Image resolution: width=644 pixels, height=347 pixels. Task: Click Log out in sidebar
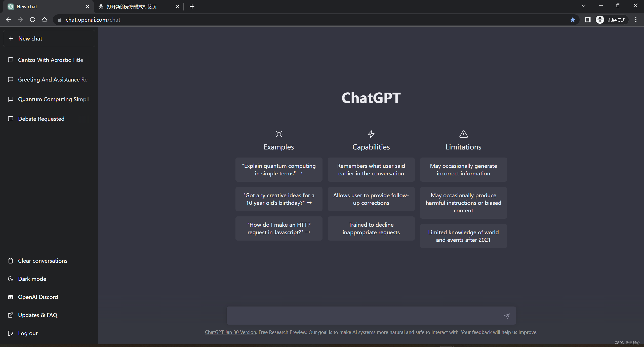pos(49,333)
